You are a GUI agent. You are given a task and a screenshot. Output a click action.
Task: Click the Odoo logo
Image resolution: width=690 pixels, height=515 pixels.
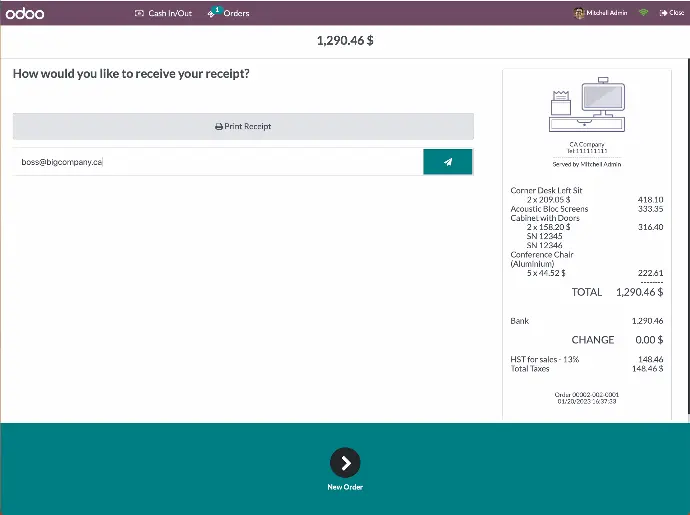click(x=25, y=13)
